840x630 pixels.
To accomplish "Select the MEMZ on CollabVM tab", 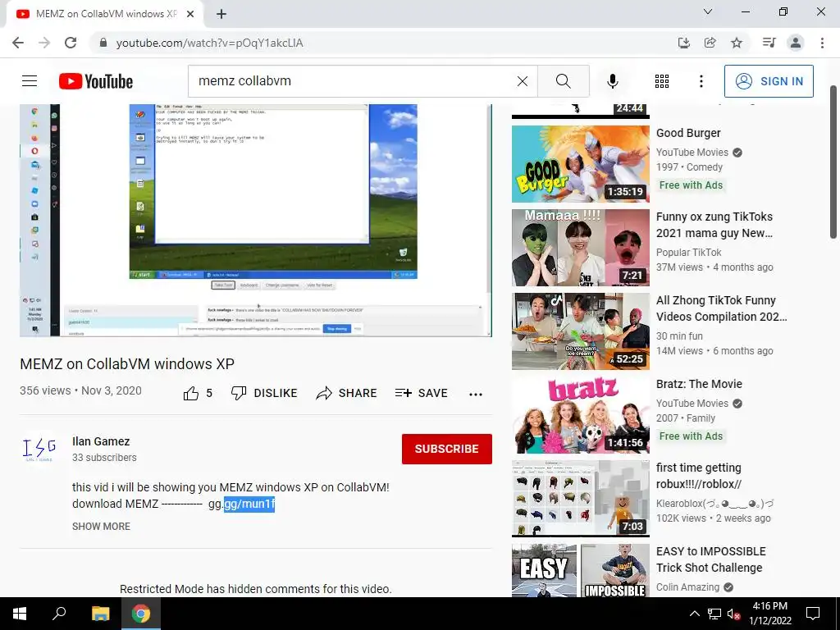I will click(x=106, y=14).
